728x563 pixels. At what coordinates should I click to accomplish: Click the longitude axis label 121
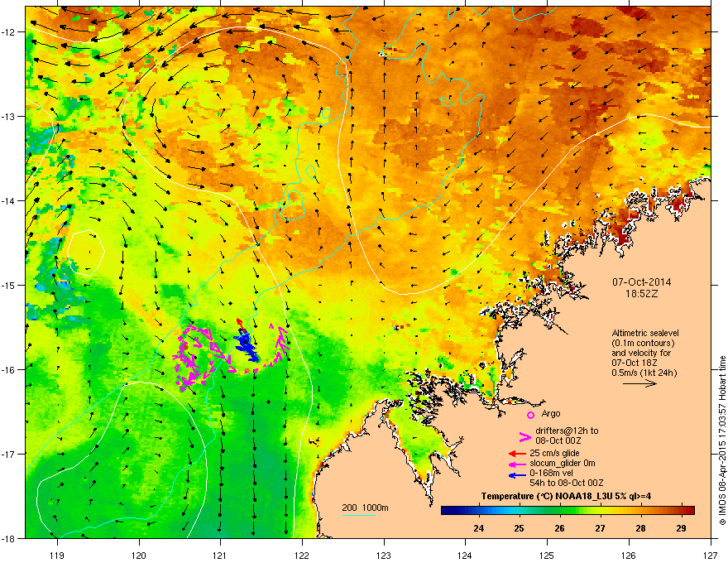tap(220, 555)
